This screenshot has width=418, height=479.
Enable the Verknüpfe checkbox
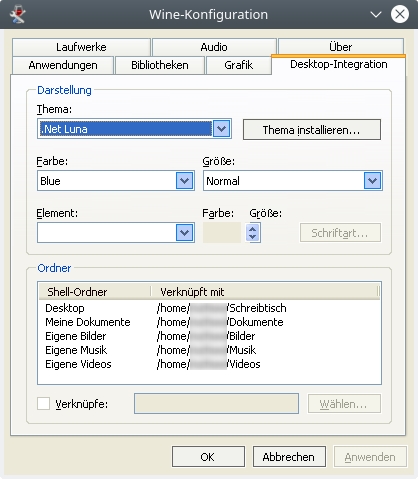click(43, 404)
